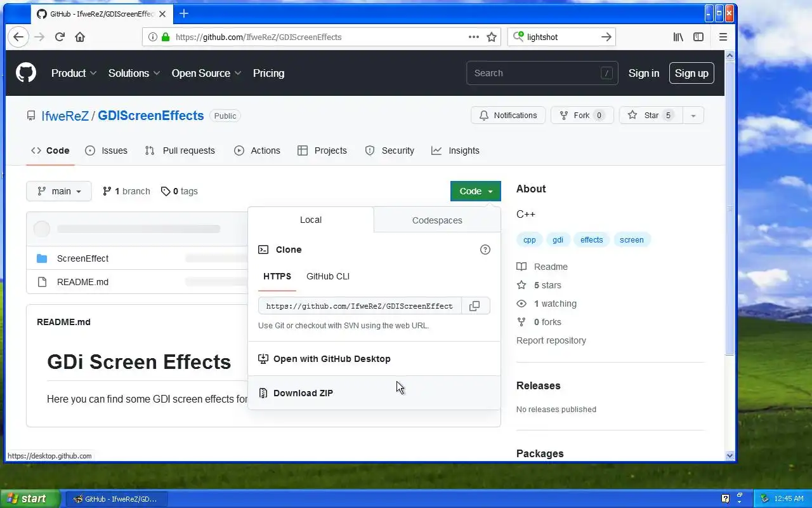View 0 tags link

(x=180, y=191)
